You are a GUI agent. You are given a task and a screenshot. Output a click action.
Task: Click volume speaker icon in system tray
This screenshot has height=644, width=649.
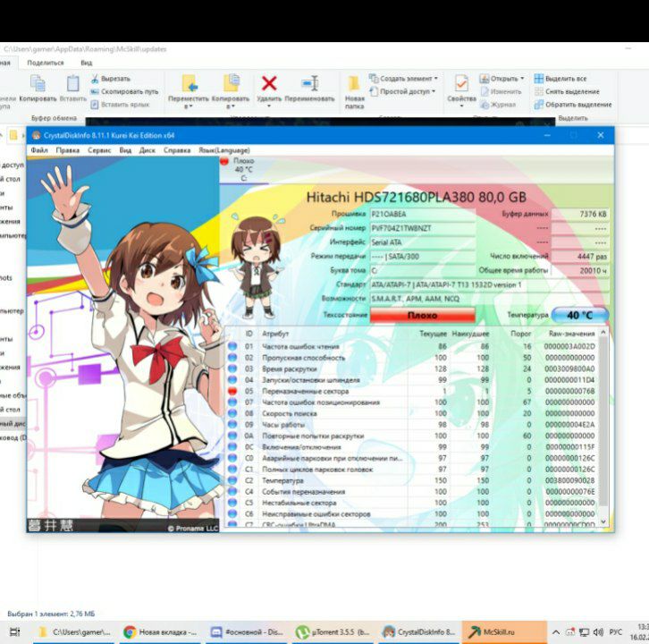click(x=598, y=632)
